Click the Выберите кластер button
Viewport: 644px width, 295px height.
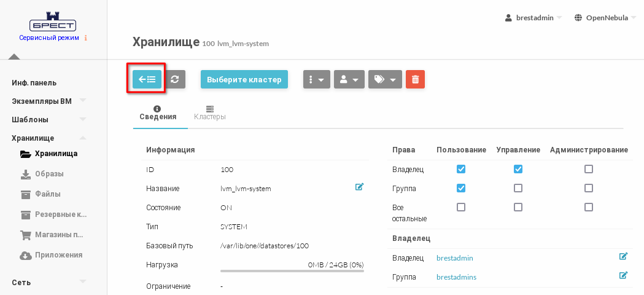pos(244,79)
